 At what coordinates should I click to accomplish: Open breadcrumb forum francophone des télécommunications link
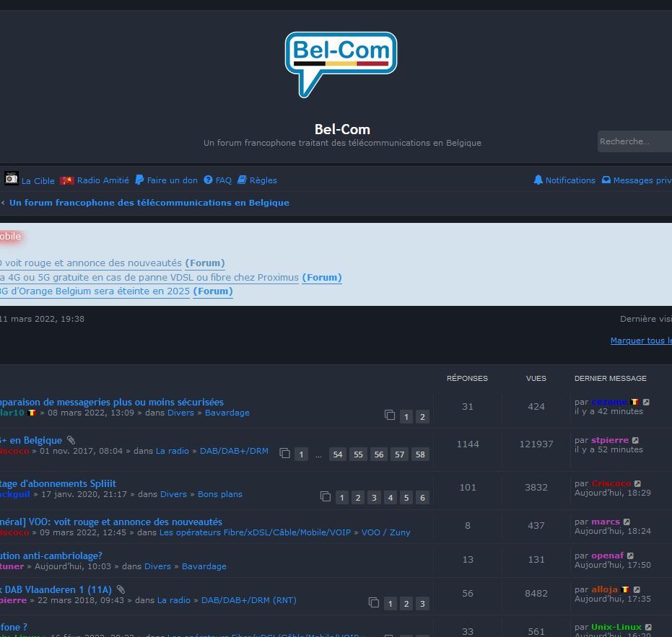[149, 203]
